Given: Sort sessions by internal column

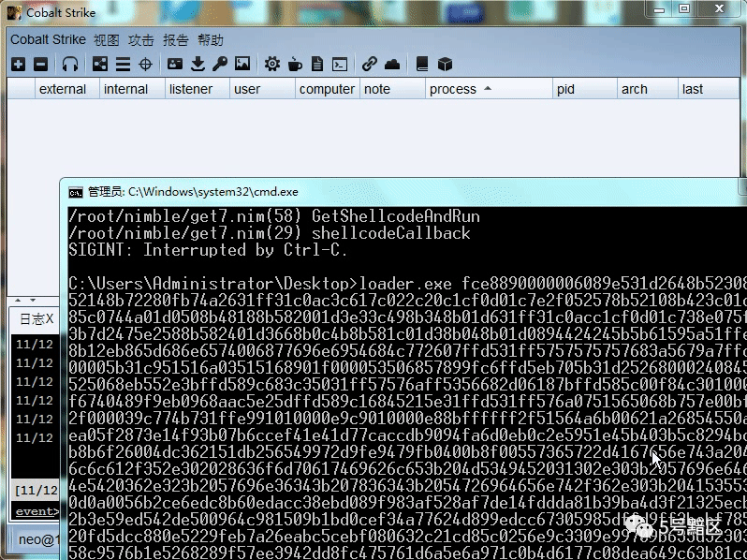Looking at the screenshot, I should click(x=132, y=89).
